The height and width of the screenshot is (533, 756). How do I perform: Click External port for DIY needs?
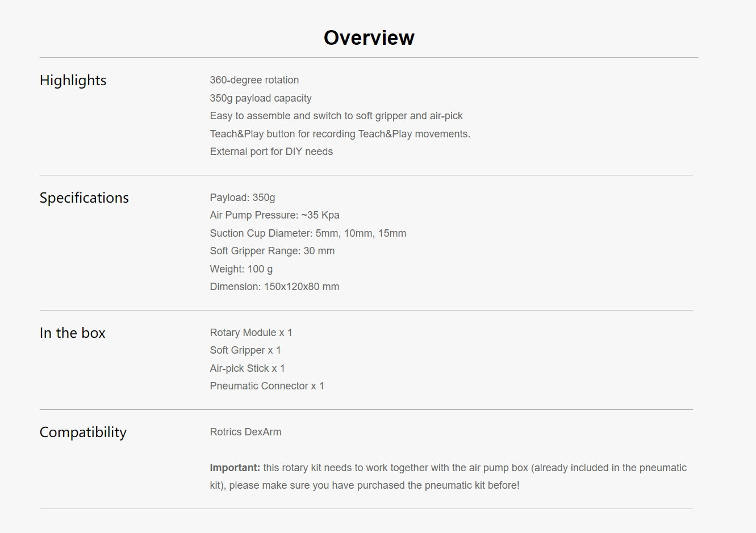(271, 152)
